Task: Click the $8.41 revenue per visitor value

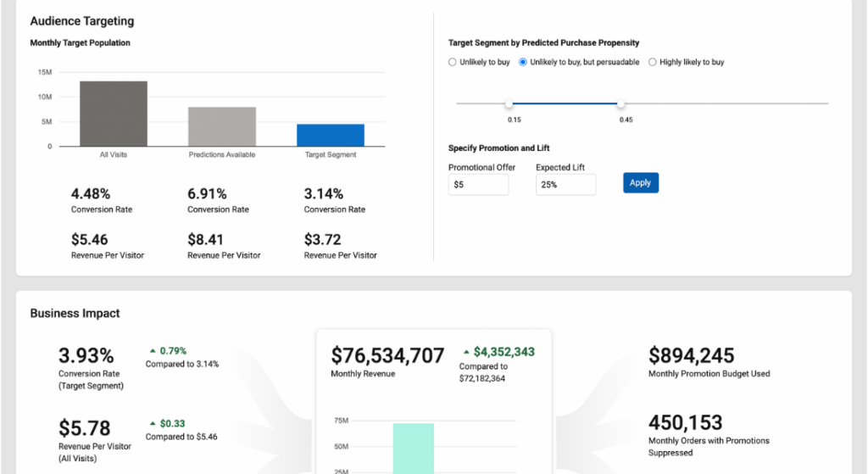Action: (x=205, y=240)
